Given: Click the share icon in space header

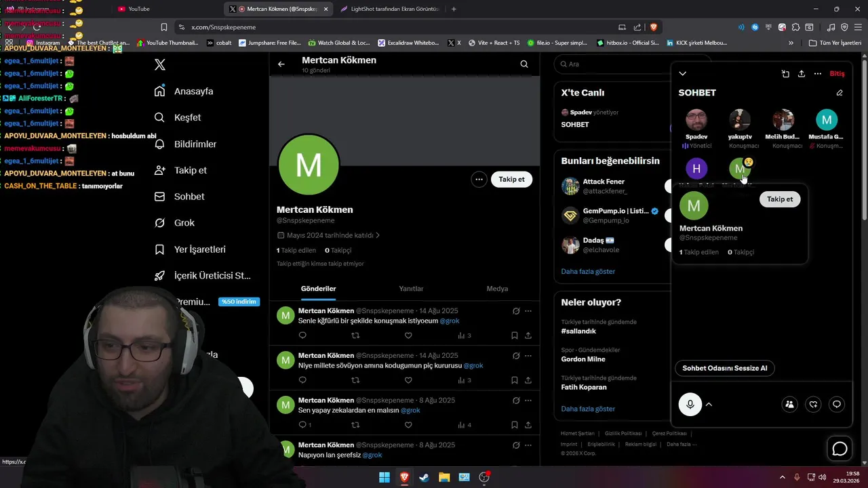Looking at the screenshot, I should pyautogui.click(x=802, y=74).
